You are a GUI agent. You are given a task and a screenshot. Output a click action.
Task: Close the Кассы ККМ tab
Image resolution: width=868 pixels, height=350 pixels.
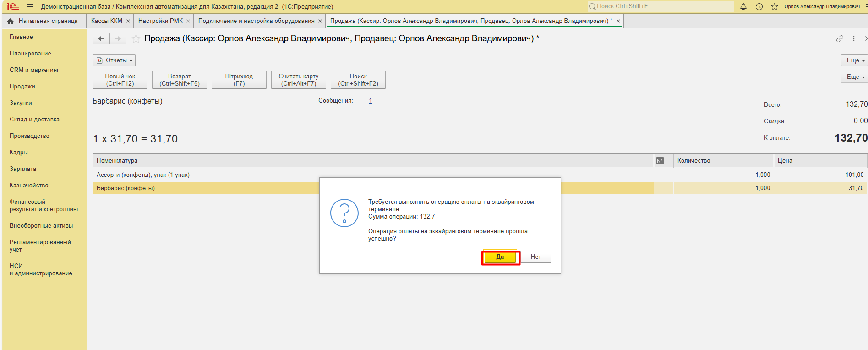128,21
